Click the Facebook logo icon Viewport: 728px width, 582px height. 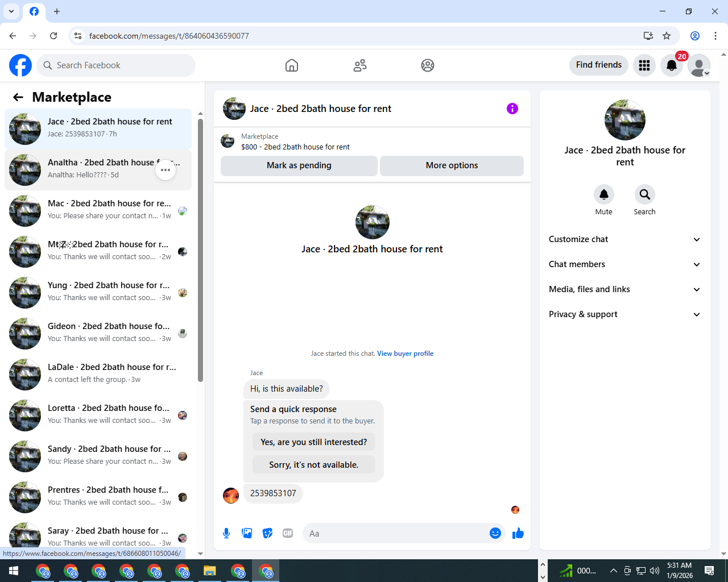(20, 65)
